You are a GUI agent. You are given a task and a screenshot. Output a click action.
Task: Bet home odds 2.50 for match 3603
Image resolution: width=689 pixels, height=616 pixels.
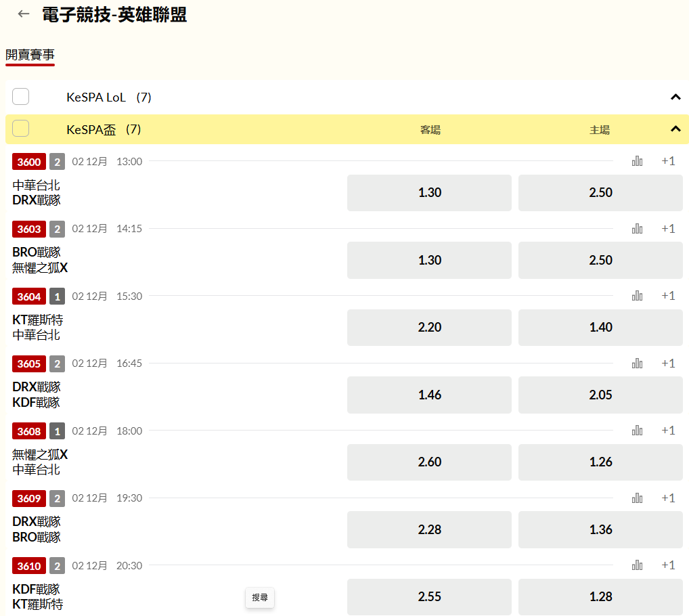point(600,260)
